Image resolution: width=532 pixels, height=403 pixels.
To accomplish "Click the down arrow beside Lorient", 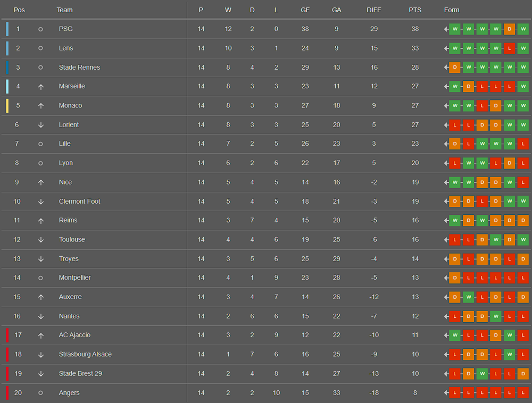I will (41, 125).
